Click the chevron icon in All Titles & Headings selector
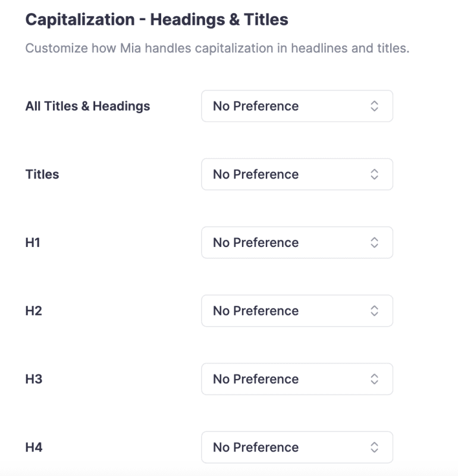The height and width of the screenshot is (476, 458). click(374, 106)
